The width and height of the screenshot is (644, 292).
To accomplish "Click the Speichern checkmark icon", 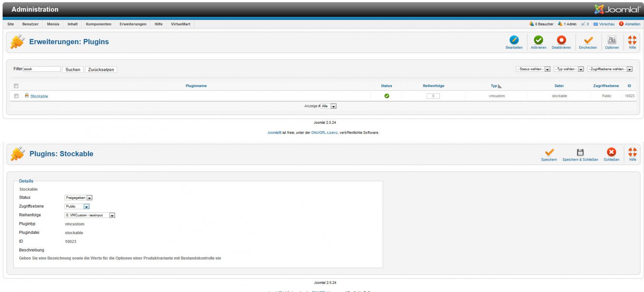I will tap(549, 152).
